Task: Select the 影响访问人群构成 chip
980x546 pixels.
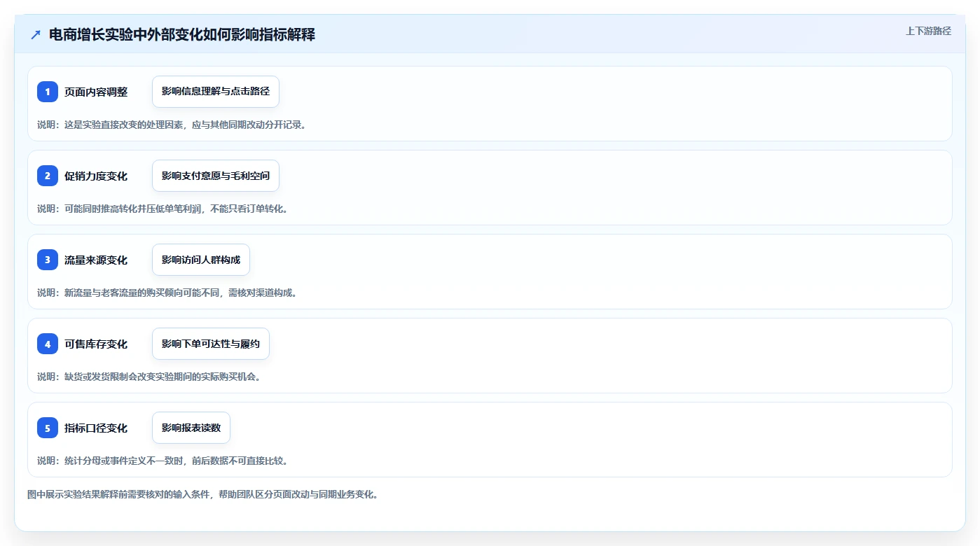Action: coord(201,260)
